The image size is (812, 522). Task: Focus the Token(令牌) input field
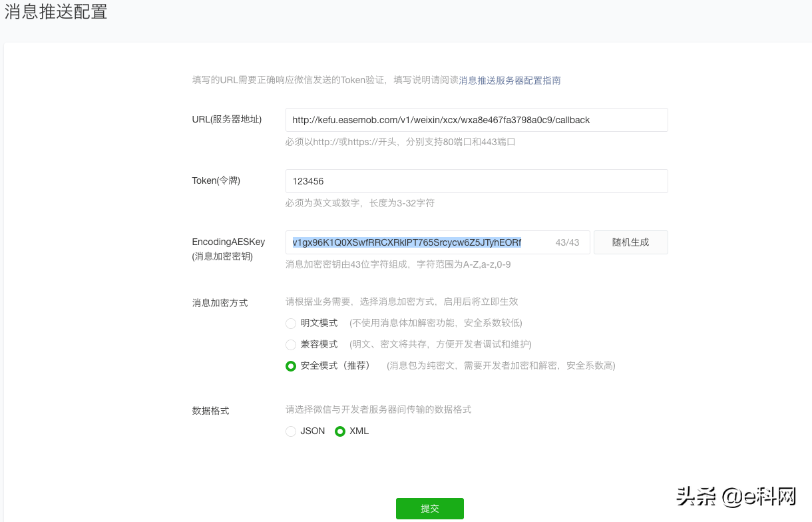477,181
